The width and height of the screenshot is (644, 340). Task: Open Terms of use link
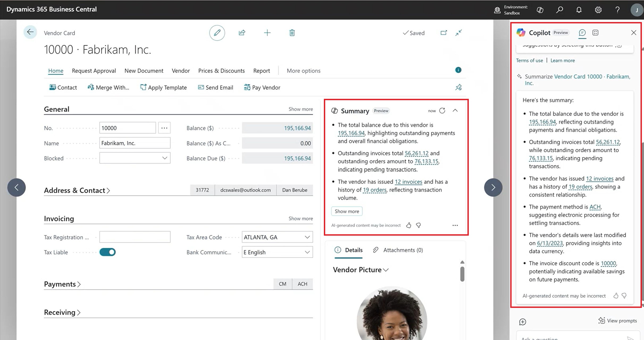[x=529, y=60]
